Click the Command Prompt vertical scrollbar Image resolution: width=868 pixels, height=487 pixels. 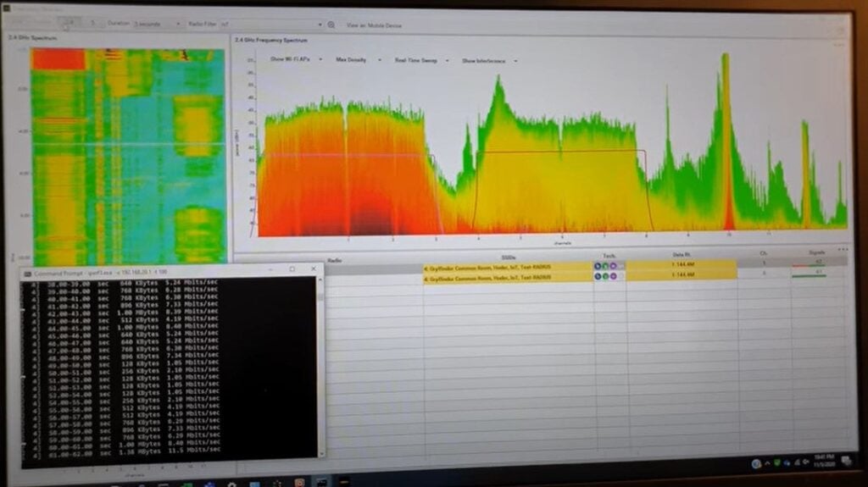click(320, 373)
